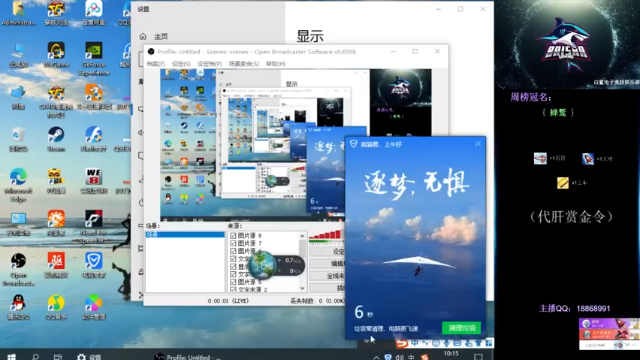Click the OBS 全域来源 button

tap(327, 276)
